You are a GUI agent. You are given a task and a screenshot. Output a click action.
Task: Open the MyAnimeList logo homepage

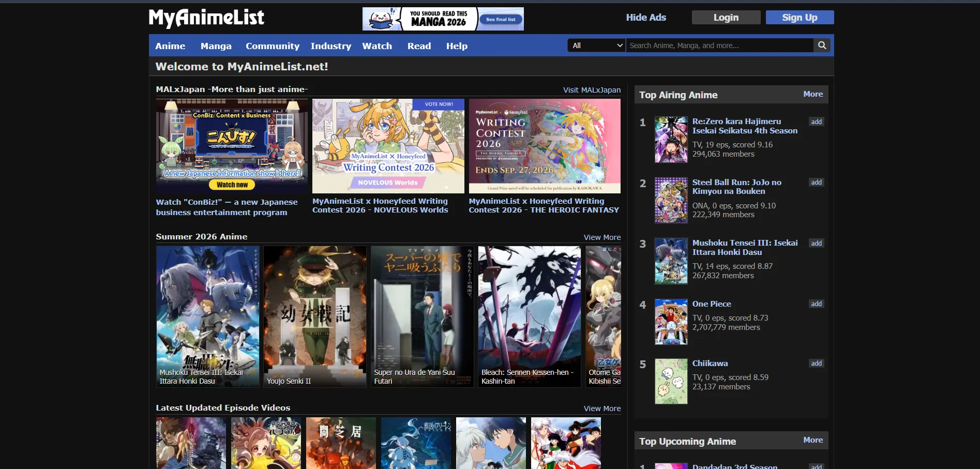click(206, 18)
